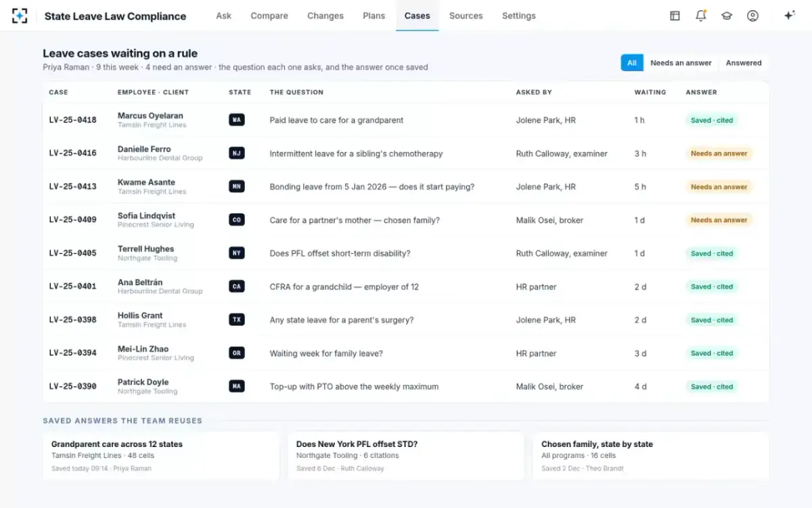This screenshot has height=508, width=812.
Task: Select the Cases tab
Action: coord(418,16)
